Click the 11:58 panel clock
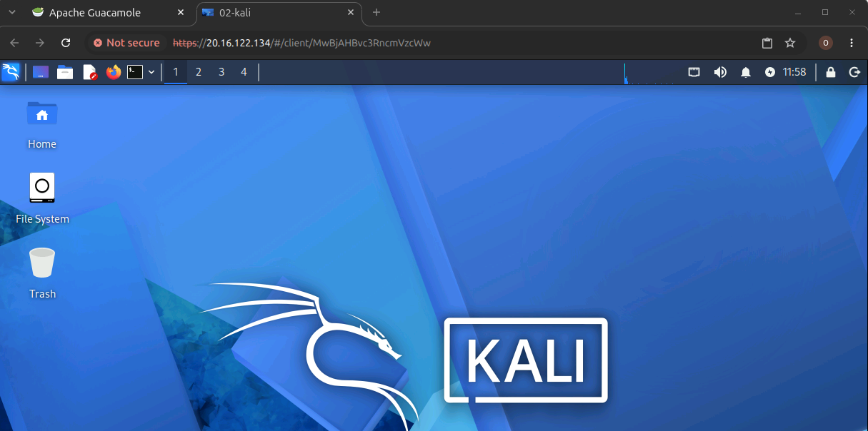This screenshot has height=431, width=868. pos(794,72)
